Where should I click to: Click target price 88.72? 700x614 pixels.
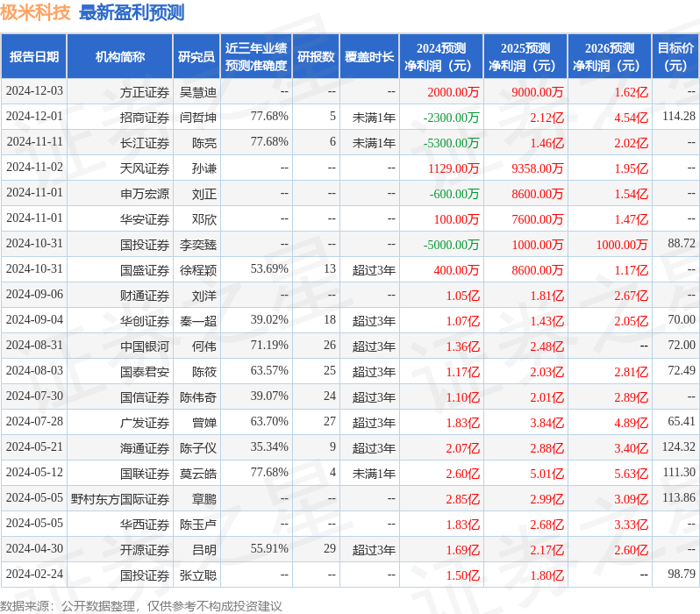[x=682, y=243]
